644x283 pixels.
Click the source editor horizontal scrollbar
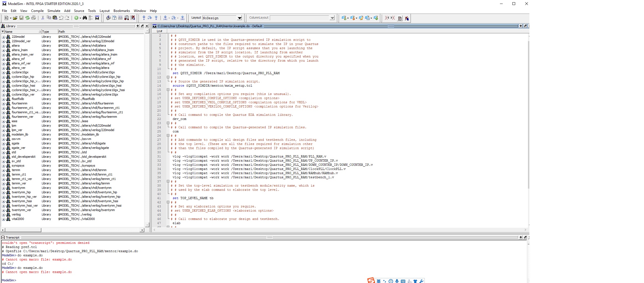[340, 230]
